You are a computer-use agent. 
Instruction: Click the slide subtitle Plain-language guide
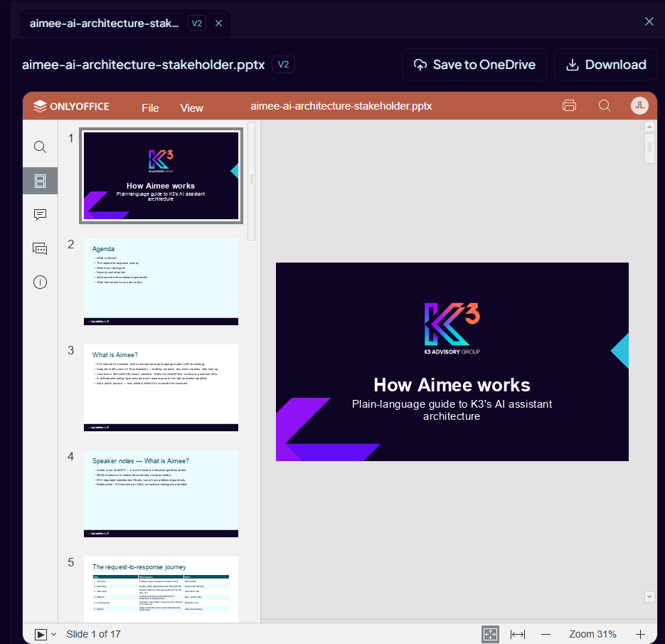tap(452, 410)
